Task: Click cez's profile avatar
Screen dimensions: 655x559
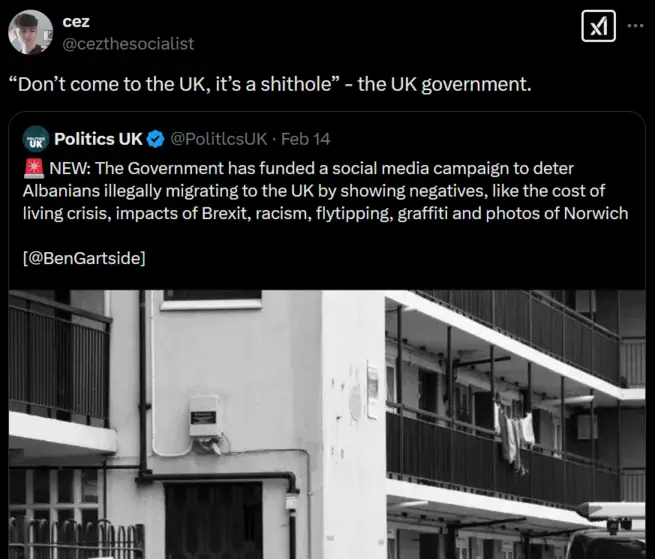Action: pyautogui.click(x=30, y=32)
